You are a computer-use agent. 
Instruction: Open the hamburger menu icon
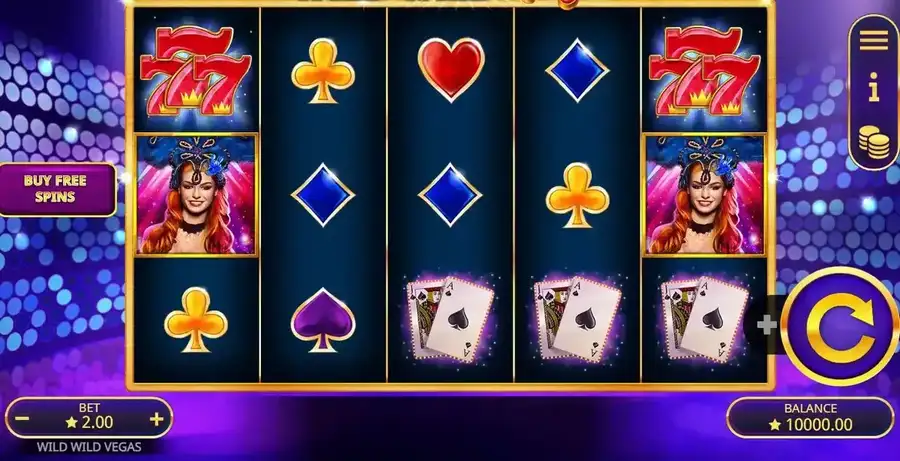[x=874, y=40]
